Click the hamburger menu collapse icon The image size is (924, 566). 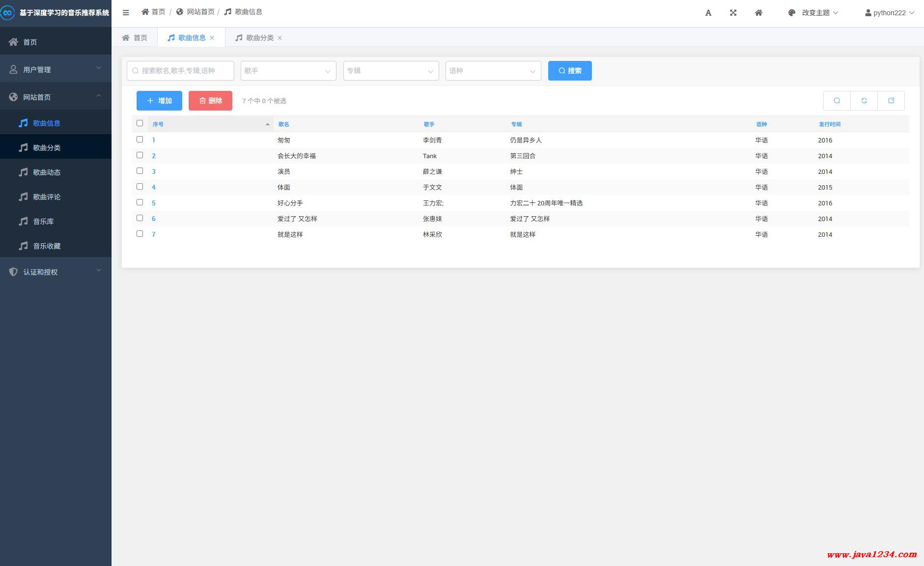pyautogui.click(x=126, y=13)
